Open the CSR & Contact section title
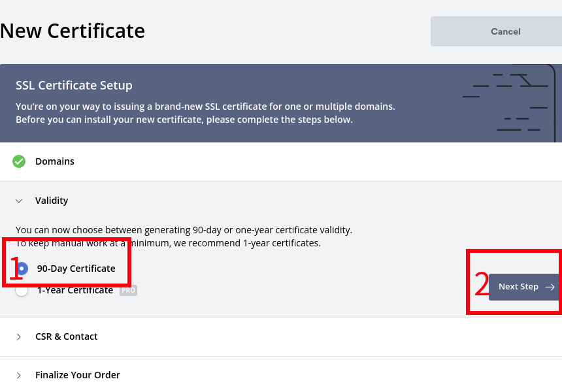The width and height of the screenshot is (562, 392). pyautogui.click(x=67, y=336)
